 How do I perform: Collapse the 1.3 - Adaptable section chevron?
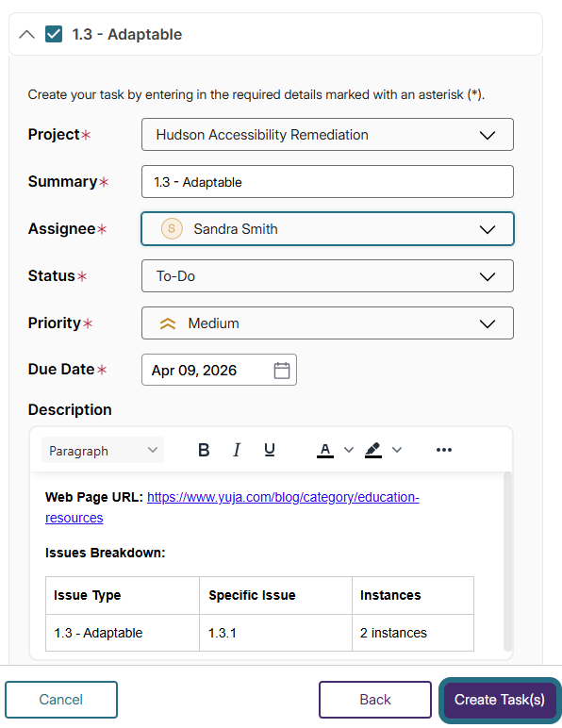[27, 34]
